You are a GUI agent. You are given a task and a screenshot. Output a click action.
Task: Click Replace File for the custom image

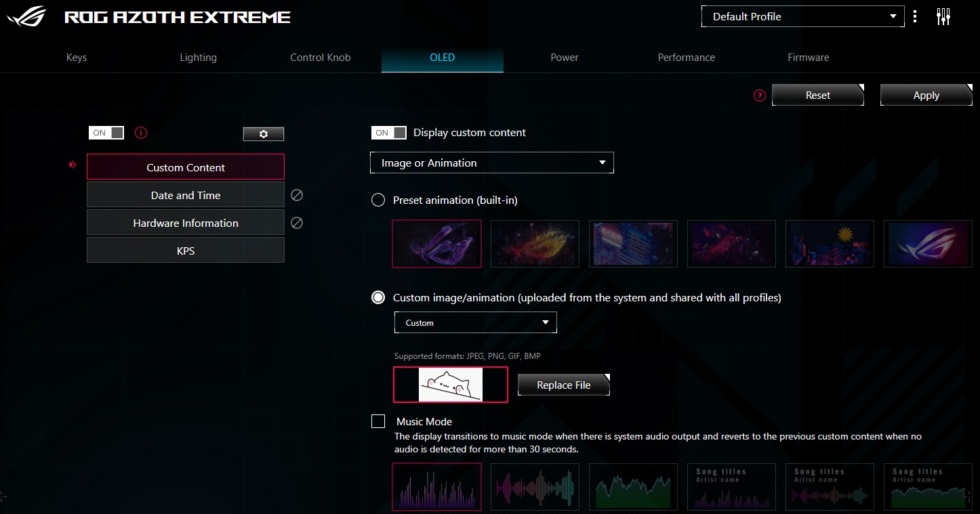[563, 384]
